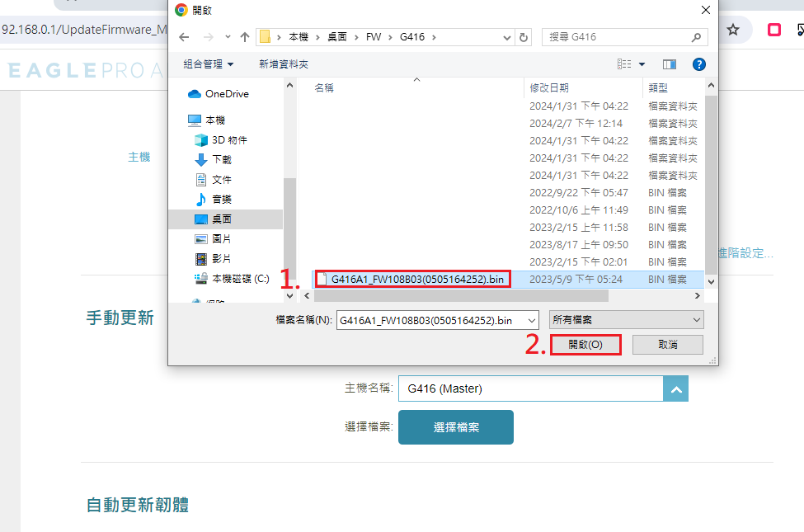Expand the address bar history dropdown
Viewport: 804px width, 532px height.
coord(506,37)
